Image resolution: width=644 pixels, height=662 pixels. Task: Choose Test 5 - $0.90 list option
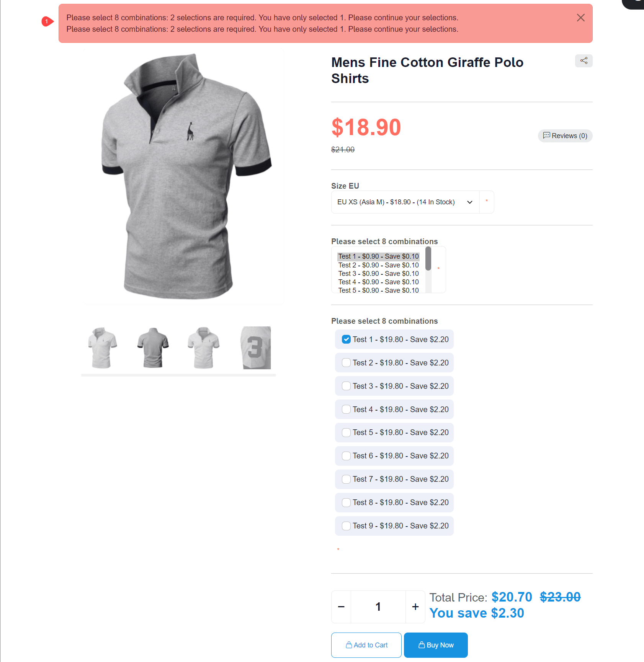pyautogui.click(x=378, y=290)
